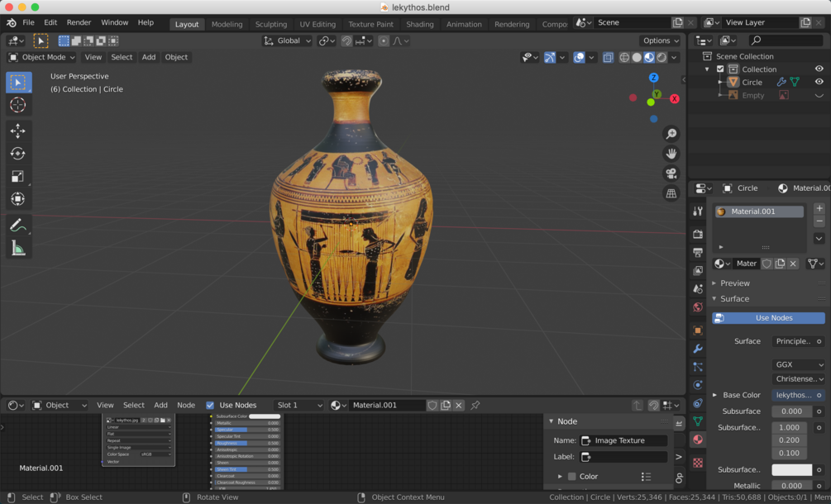This screenshot has width=831, height=504.
Task: Open the Object properties tab
Action: (x=697, y=330)
